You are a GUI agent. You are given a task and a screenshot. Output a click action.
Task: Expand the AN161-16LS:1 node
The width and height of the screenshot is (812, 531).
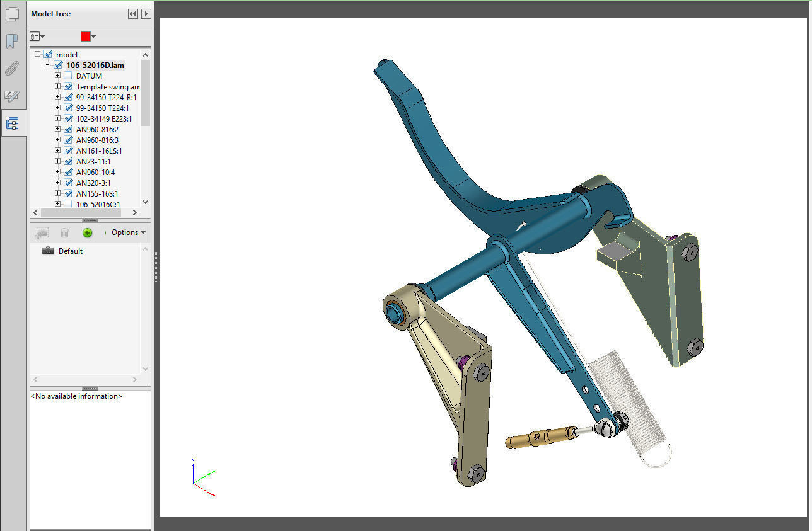pos(58,151)
